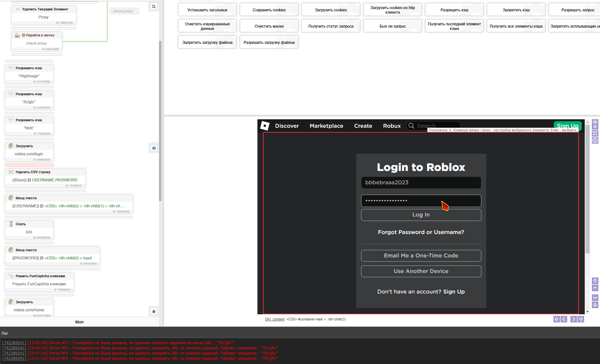This screenshot has width=600, height=364.
Task: Click the expand-browser-view icon on right panel
Action: point(595,133)
